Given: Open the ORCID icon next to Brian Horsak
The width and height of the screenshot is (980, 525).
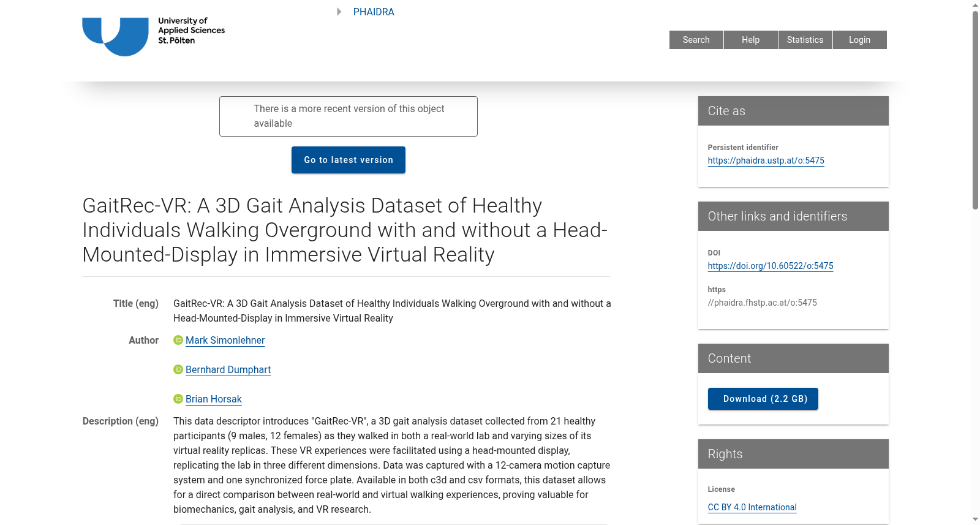Looking at the screenshot, I should pos(178,399).
